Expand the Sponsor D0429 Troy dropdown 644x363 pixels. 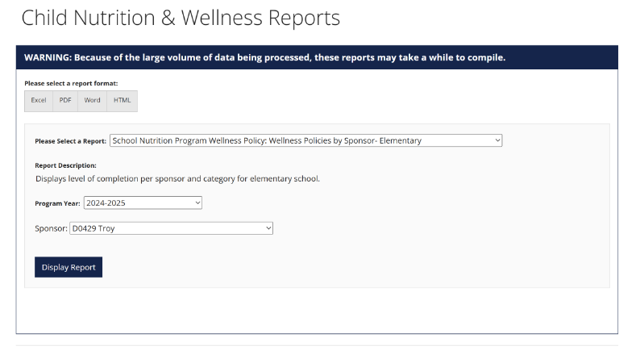[171, 228]
